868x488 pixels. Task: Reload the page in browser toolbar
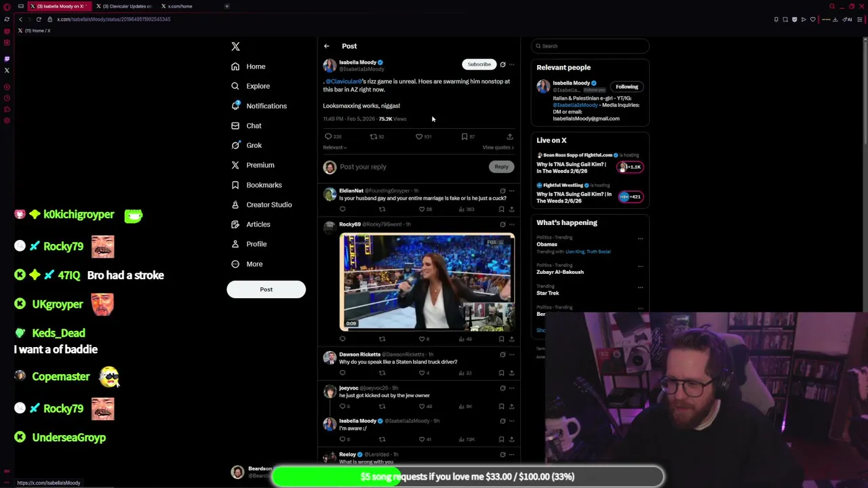tap(39, 19)
